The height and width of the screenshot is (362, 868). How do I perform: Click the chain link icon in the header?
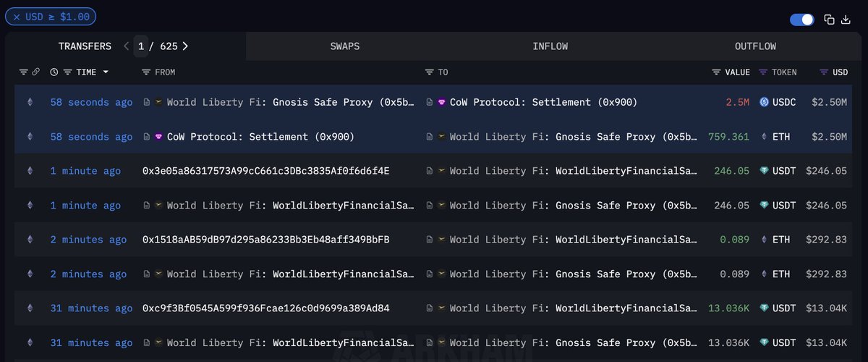point(35,72)
